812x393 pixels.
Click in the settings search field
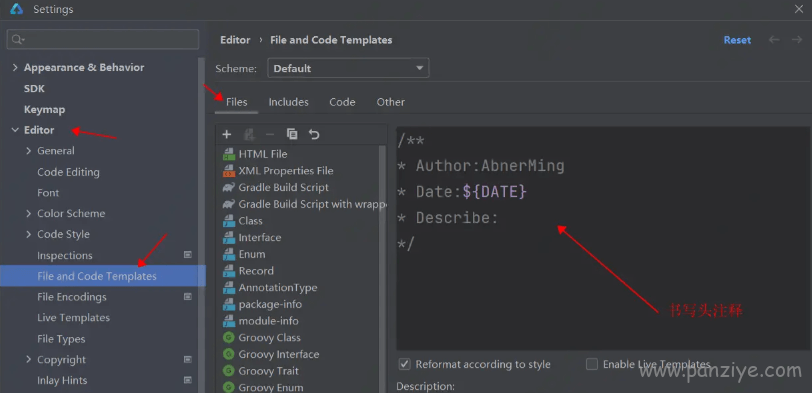click(x=103, y=39)
